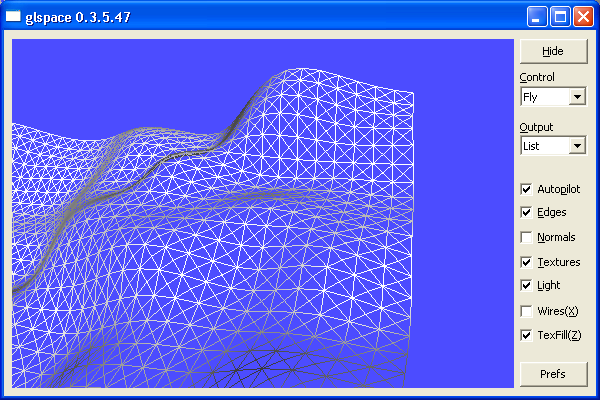Uncheck the Edges option
Image resolution: width=600 pixels, height=400 pixels.
(526, 212)
